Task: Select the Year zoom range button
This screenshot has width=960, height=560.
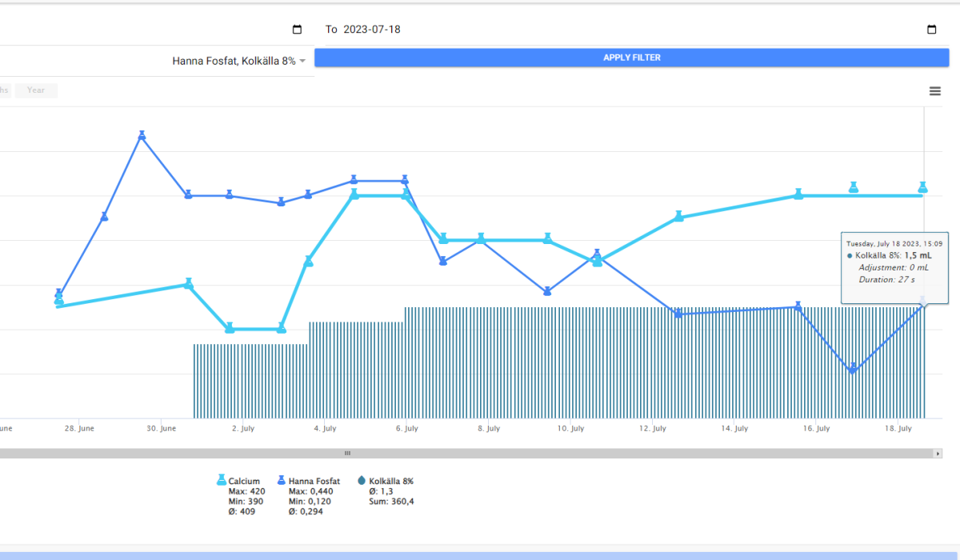Action: point(36,90)
